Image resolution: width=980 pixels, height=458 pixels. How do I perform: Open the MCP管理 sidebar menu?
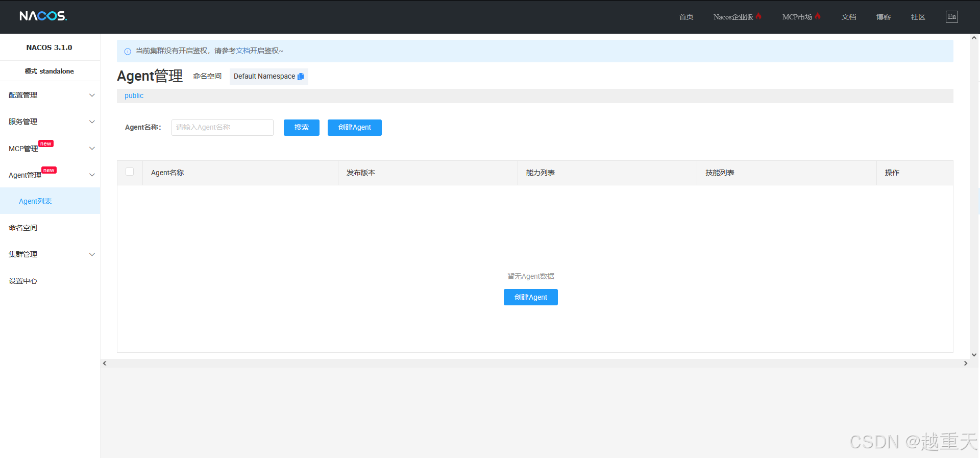[x=50, y=149]
